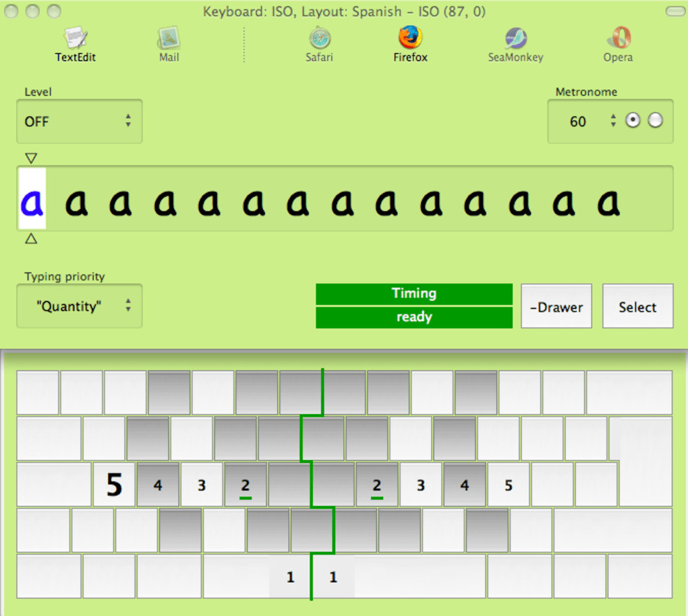Enable the first metronome radio button
688x616 pixels.
pos(633,120)
